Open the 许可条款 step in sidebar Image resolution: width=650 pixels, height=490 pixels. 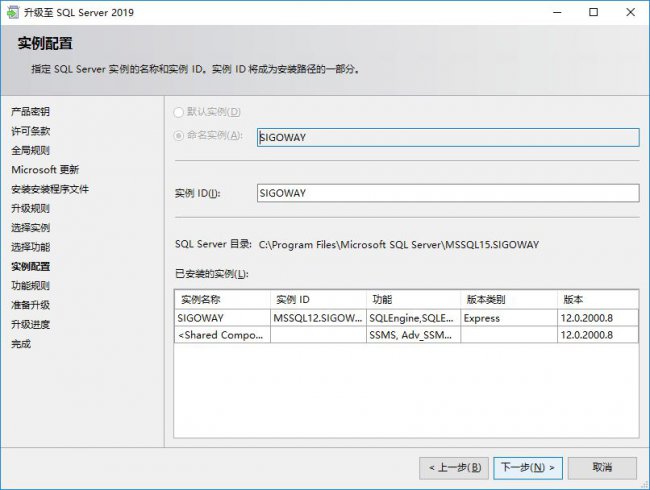31,131
